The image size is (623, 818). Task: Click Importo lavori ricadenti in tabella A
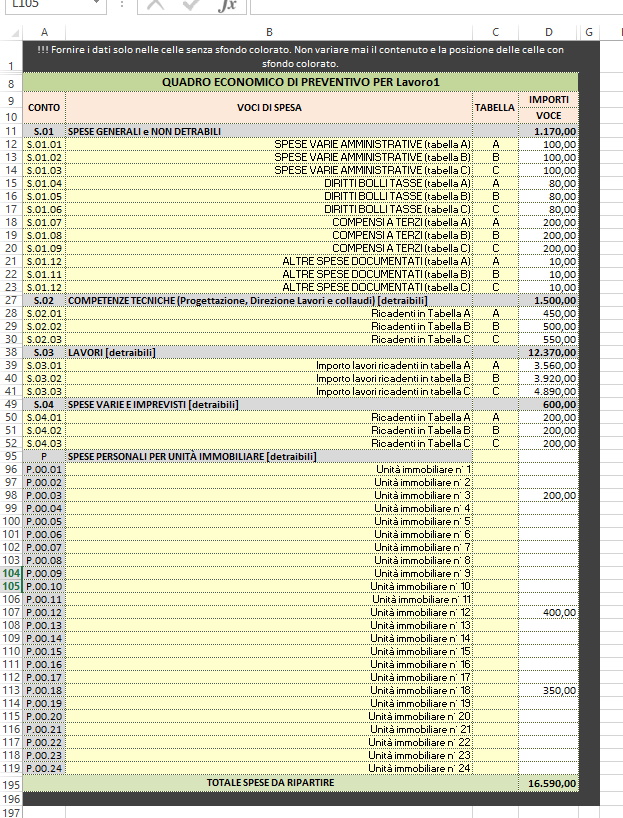point(269,366)
